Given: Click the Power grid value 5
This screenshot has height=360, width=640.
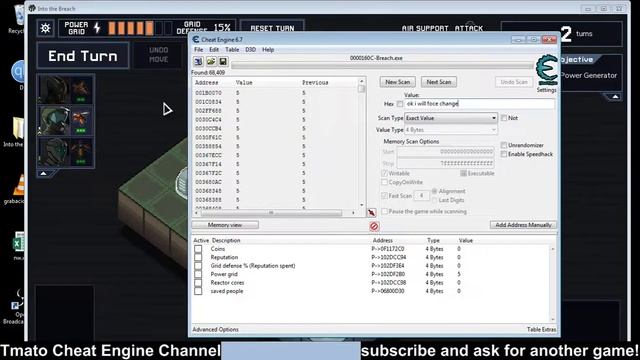Looking at the screenshot, I should pos(459,274).
